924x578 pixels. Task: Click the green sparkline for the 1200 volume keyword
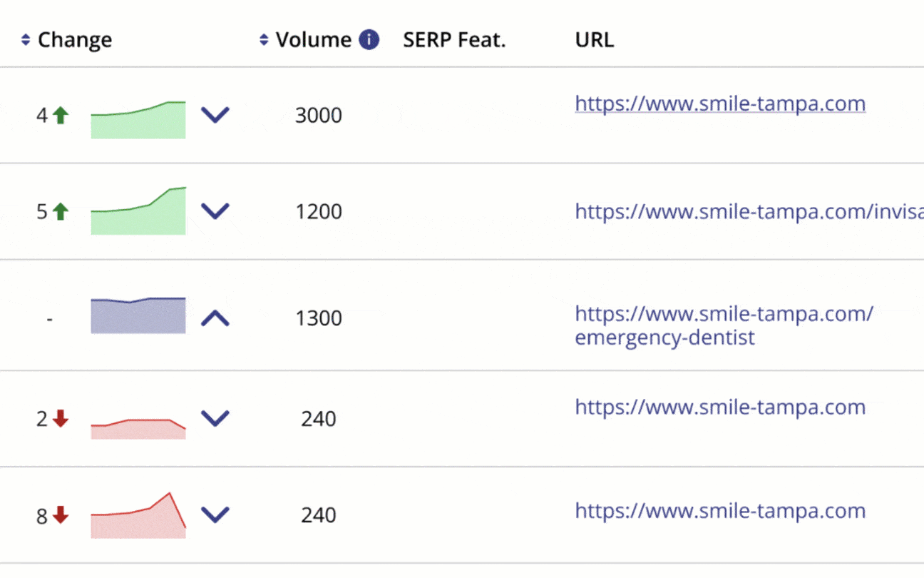click(x=138, y=211)
